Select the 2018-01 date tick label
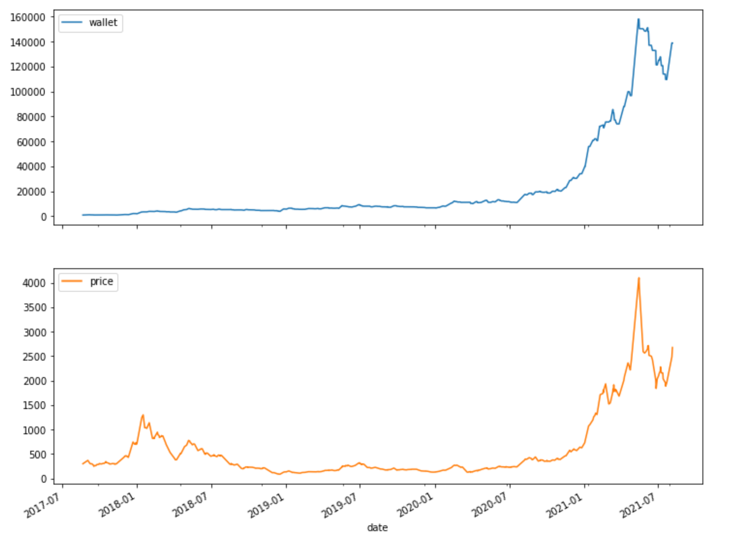Viewport: 738px width, 560px height. (x=117, y=505)
